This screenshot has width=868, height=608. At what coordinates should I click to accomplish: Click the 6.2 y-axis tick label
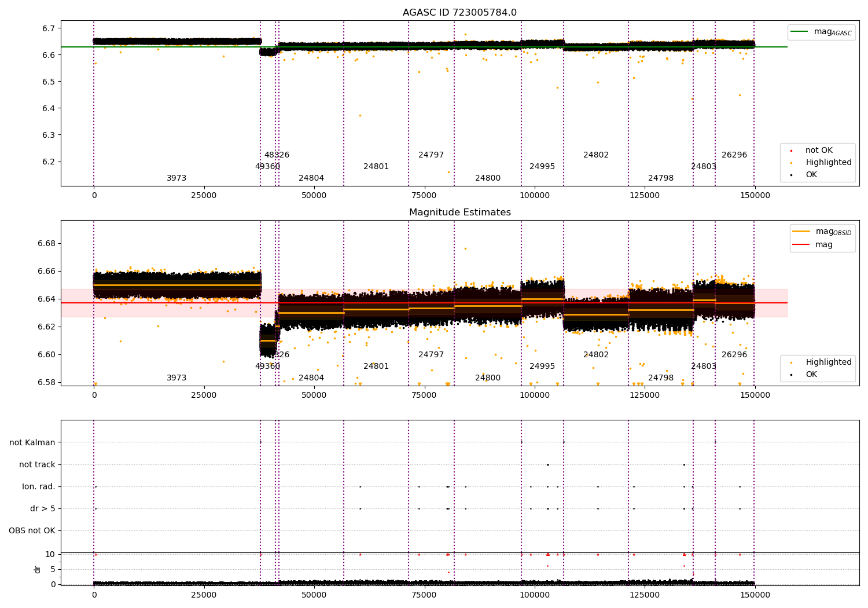coord(49,162)
